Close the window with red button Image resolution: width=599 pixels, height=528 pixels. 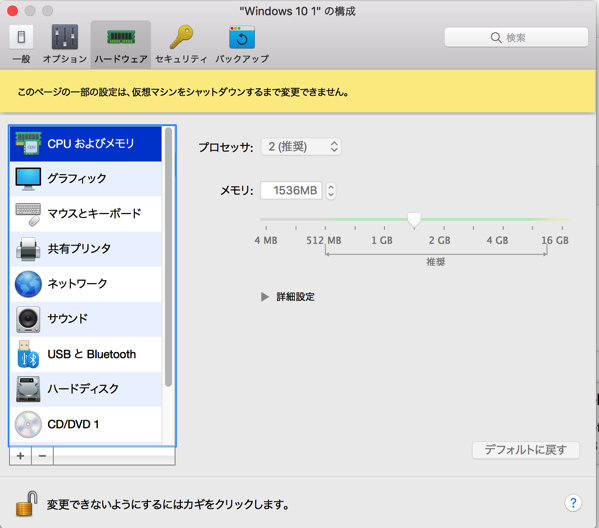[13, 11]
